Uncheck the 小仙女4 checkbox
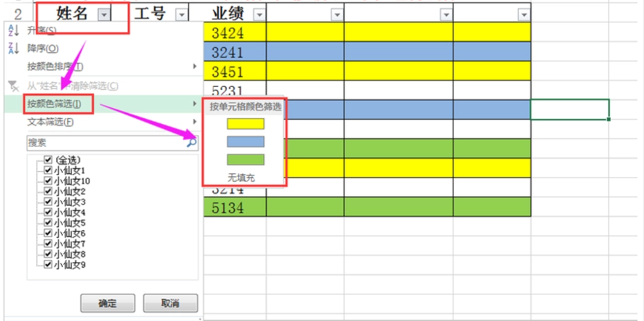This screenshot has height=321, width=644. coord(48,212)
